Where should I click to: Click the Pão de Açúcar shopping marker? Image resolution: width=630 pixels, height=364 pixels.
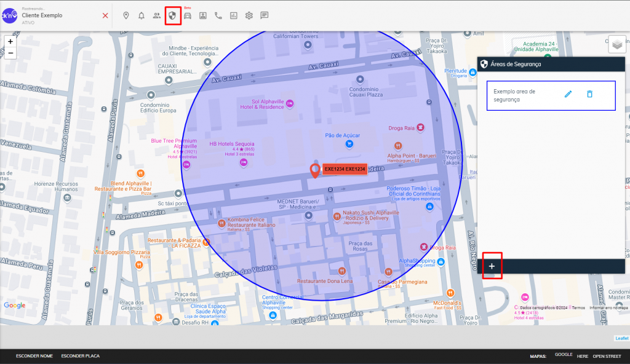point(349,144)
